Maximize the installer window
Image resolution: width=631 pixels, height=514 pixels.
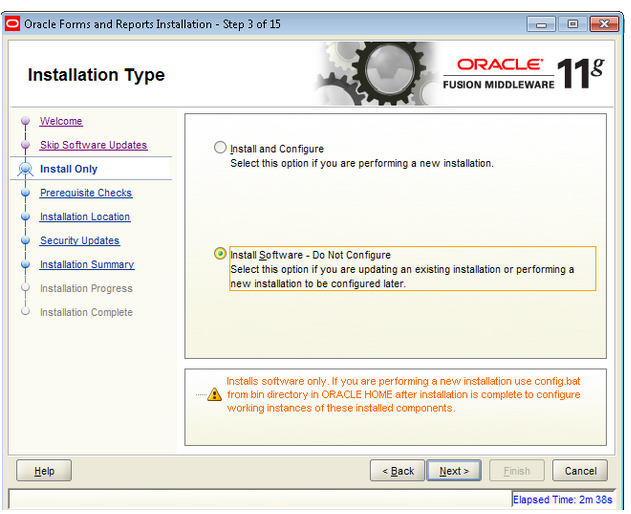[574, 24]
